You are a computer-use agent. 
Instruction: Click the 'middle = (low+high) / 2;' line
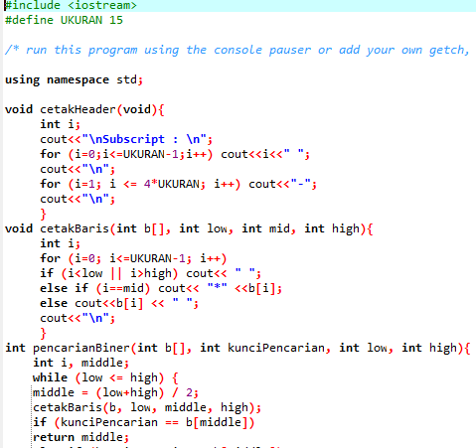(x=115, y=392)
